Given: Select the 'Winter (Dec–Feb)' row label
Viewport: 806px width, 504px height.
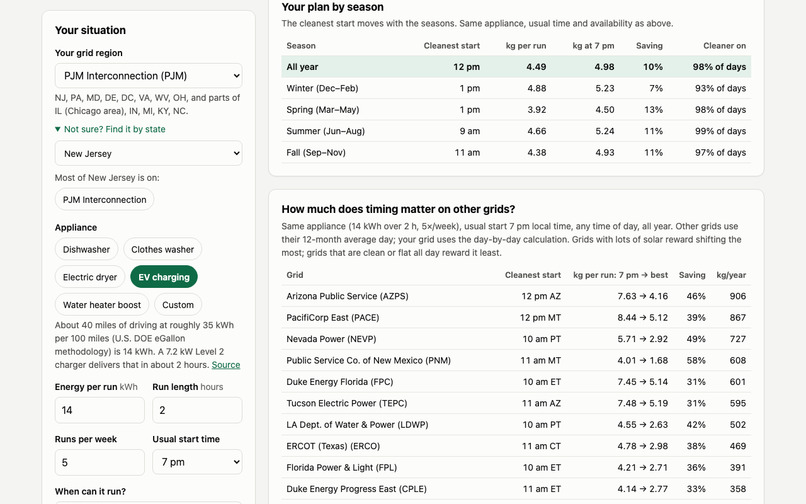Looking at the screenshot, I should [x=322, y=88].
